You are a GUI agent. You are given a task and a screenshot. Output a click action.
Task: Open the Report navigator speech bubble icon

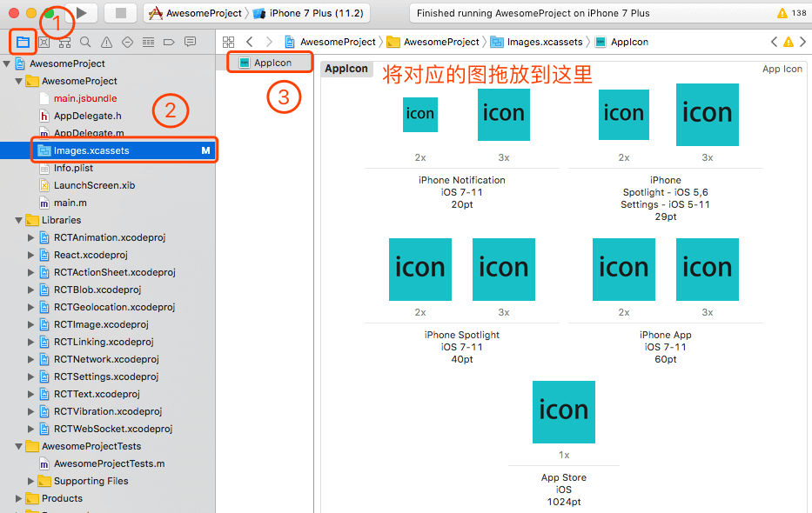(190, 42)
